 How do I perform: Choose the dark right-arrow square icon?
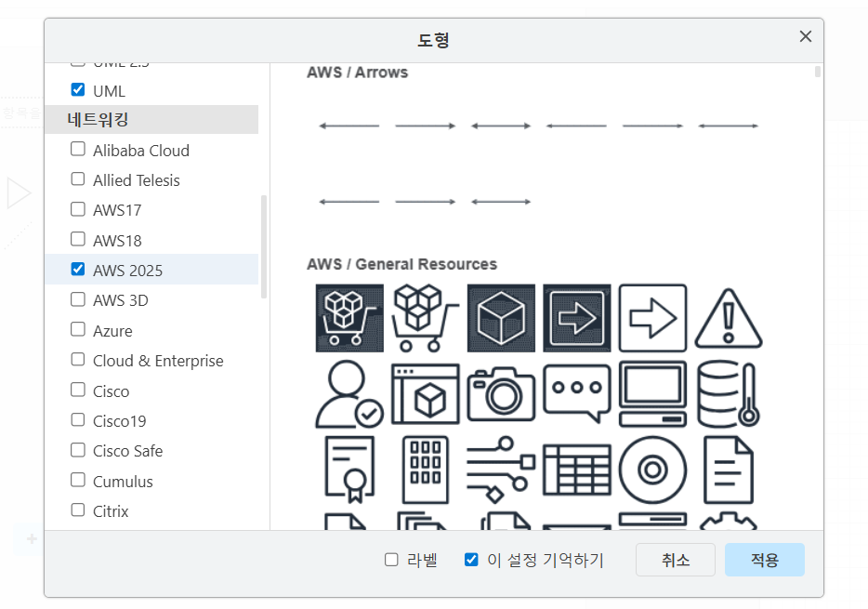click(577, 318)
